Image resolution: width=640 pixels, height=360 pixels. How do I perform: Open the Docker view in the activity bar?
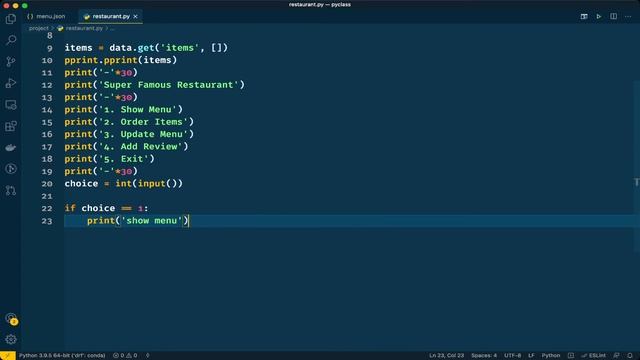coord(11,147)
